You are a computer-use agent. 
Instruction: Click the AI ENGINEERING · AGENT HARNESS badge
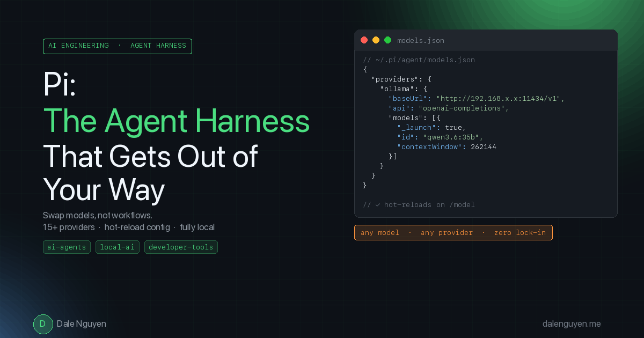(x=118, y=46)
